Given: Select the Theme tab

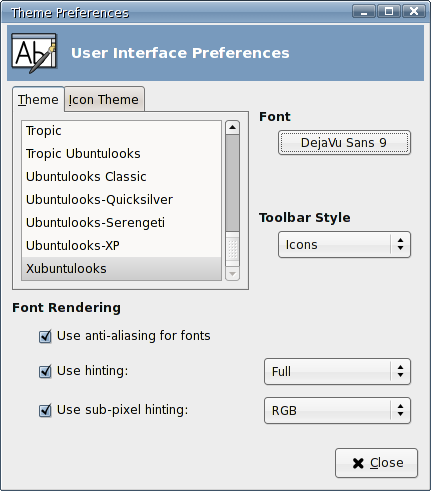Looking at the screenshot, I should click(x=38, y=100).
